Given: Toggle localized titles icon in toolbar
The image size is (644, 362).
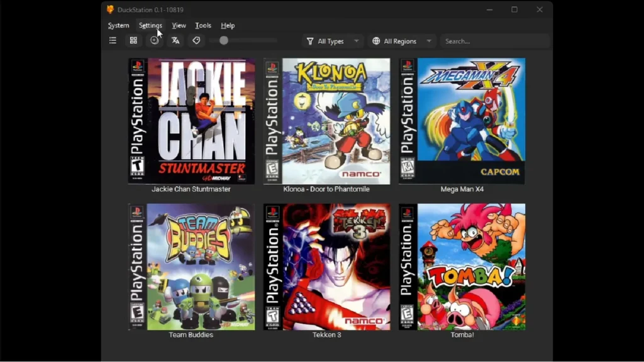Looking at the screenshot, I should click(x=175, y=41).
